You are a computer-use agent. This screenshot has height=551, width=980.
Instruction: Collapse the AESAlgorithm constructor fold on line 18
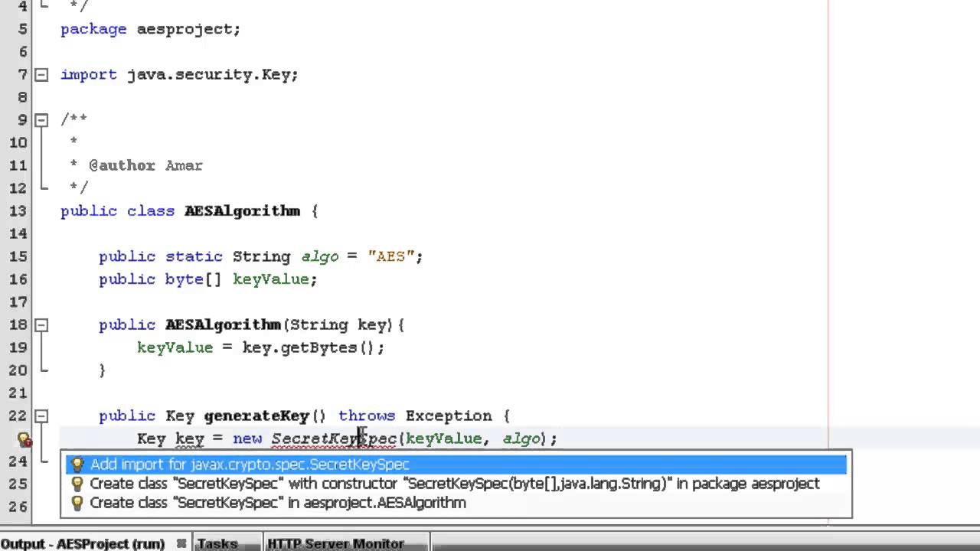coord(41,325)
